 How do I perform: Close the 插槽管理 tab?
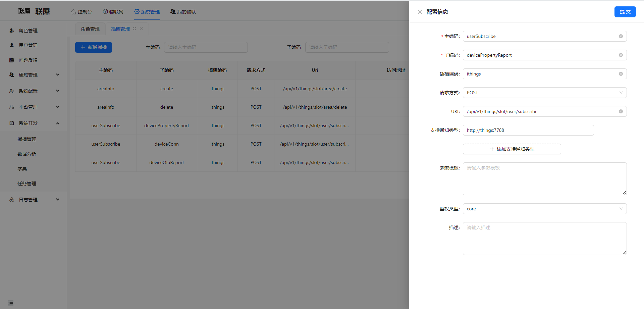pyautogui.click(x=141, y=29)
